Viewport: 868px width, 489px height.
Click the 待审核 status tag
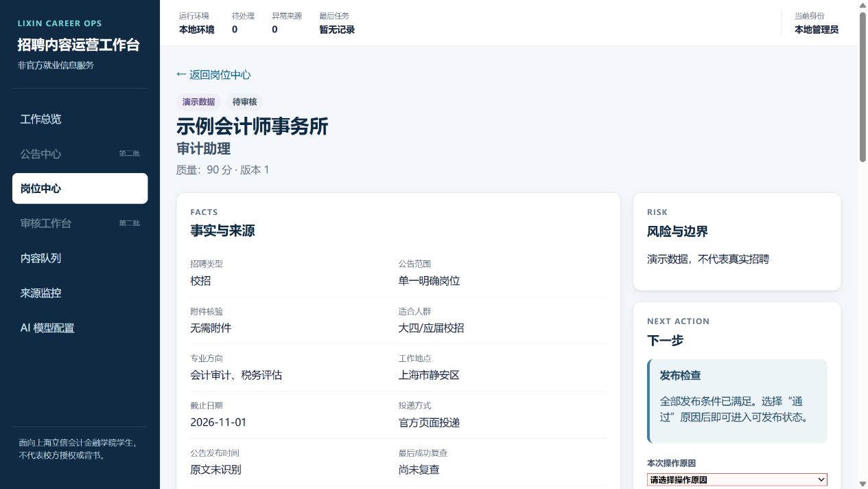(244, 102)
